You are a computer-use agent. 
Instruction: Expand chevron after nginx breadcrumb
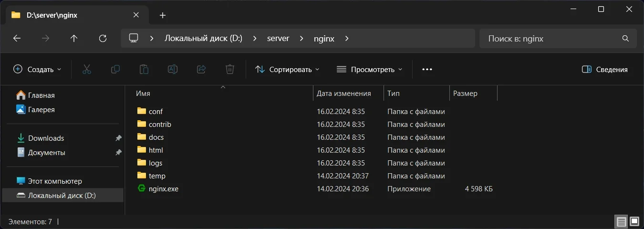point(347,38)
